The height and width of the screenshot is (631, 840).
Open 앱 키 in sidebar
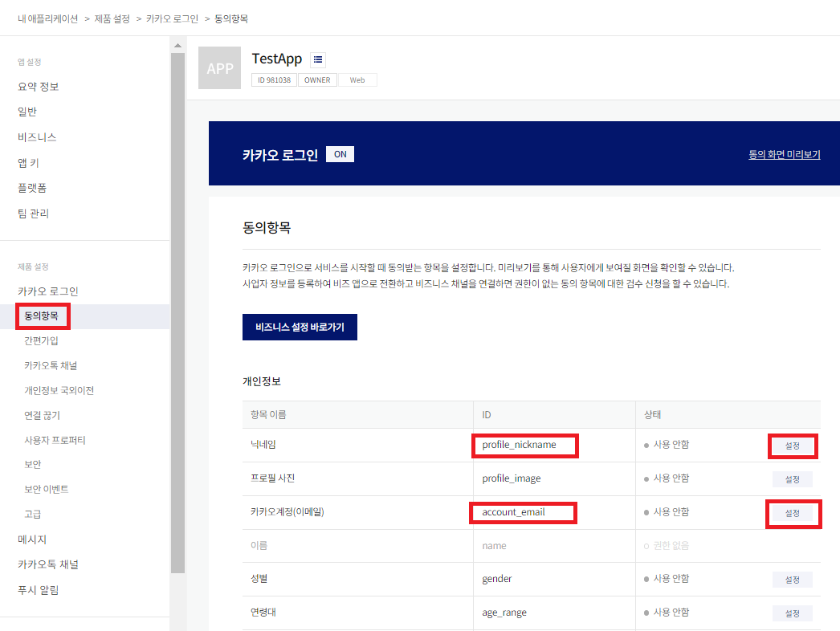pyautogui.click(x=28, y=163)
